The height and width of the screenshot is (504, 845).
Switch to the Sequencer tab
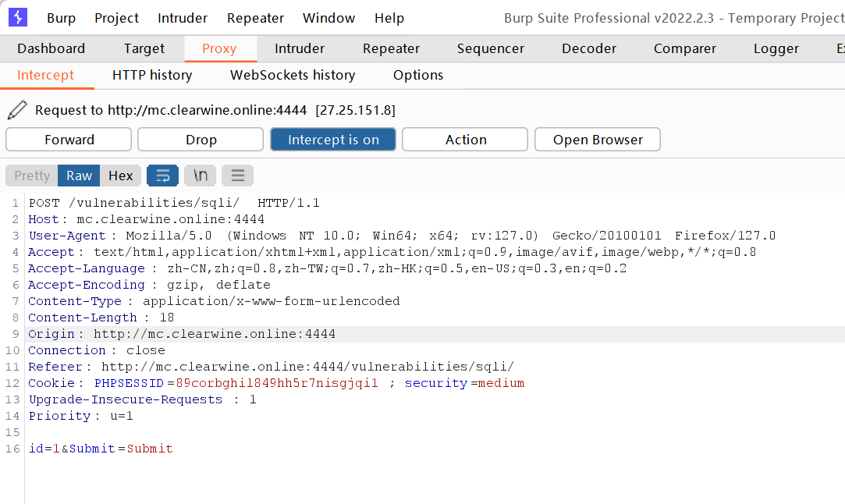491,48
